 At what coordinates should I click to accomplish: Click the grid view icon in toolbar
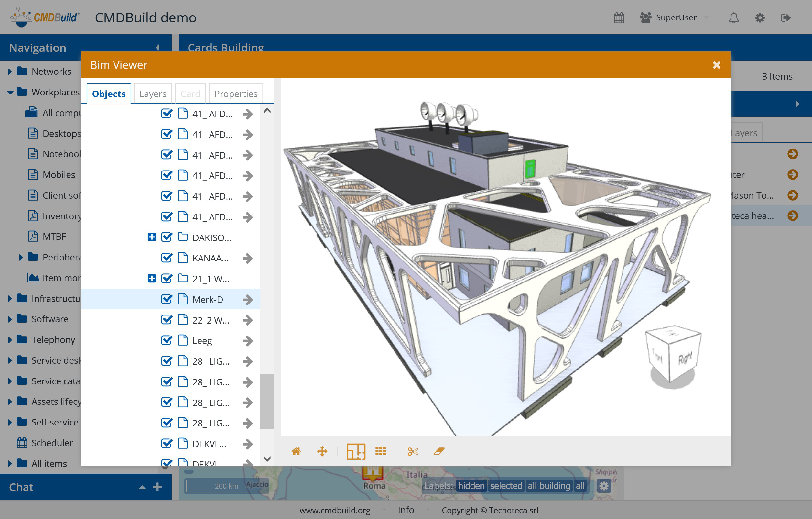[x=381, y=451]
